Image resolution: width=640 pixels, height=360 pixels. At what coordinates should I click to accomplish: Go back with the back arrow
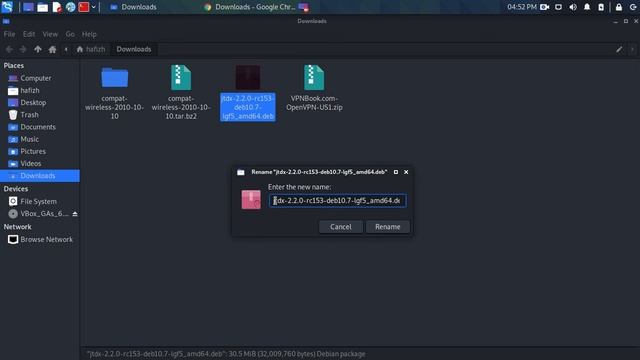(x=9, y=49)
